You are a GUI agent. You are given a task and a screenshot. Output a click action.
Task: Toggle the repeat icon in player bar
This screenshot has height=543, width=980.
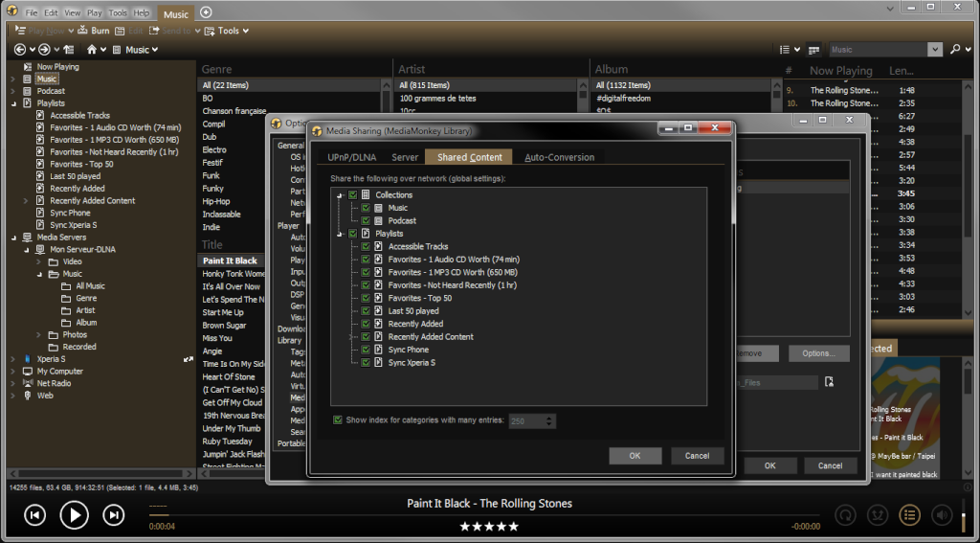[846, 515]
